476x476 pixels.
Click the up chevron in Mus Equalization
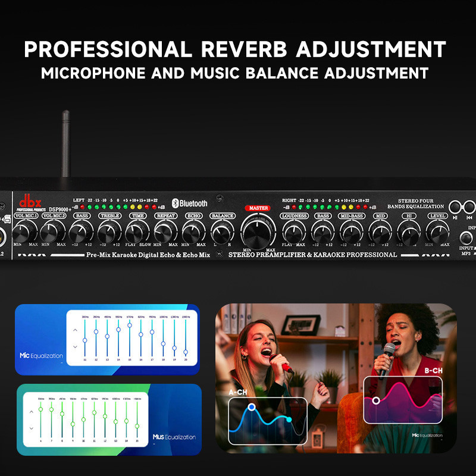point(30,411)
